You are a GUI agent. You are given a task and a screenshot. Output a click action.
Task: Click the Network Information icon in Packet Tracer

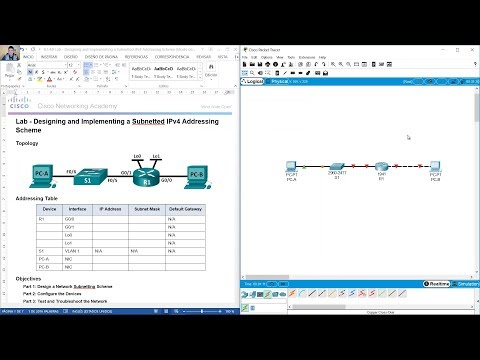tap(275, 64)
